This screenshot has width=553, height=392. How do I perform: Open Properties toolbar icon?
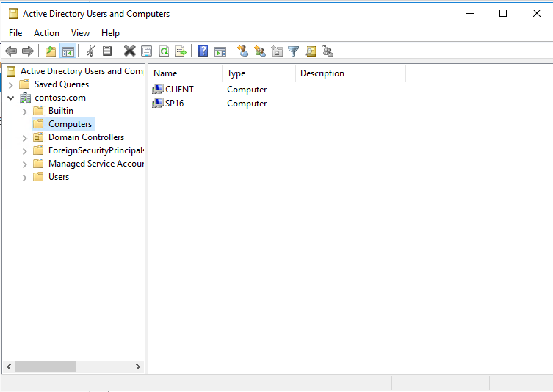click(147, 51)
